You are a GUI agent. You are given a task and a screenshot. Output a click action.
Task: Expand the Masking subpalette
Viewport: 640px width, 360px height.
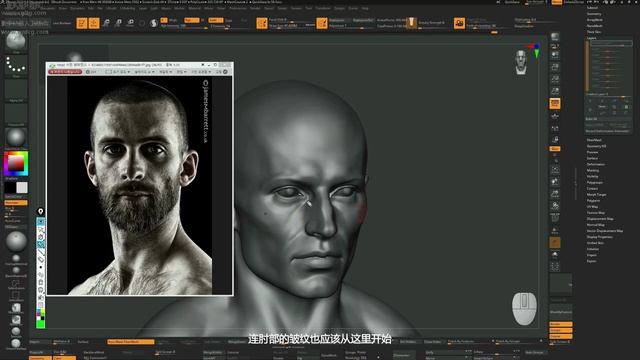(593, 171)
